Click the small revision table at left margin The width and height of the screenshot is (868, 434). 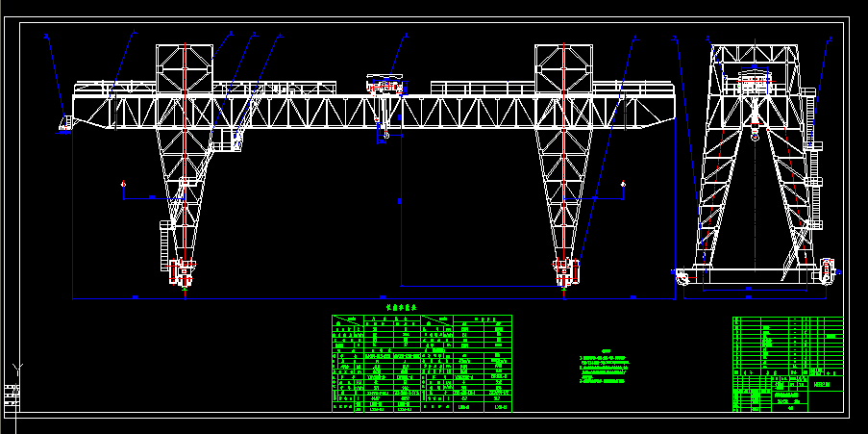click(x=12, y=396)
